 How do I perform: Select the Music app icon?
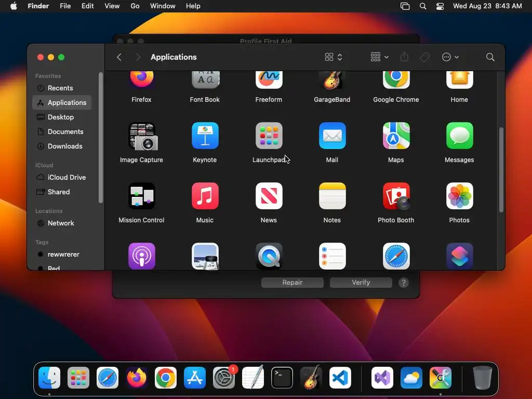point(205,196)
